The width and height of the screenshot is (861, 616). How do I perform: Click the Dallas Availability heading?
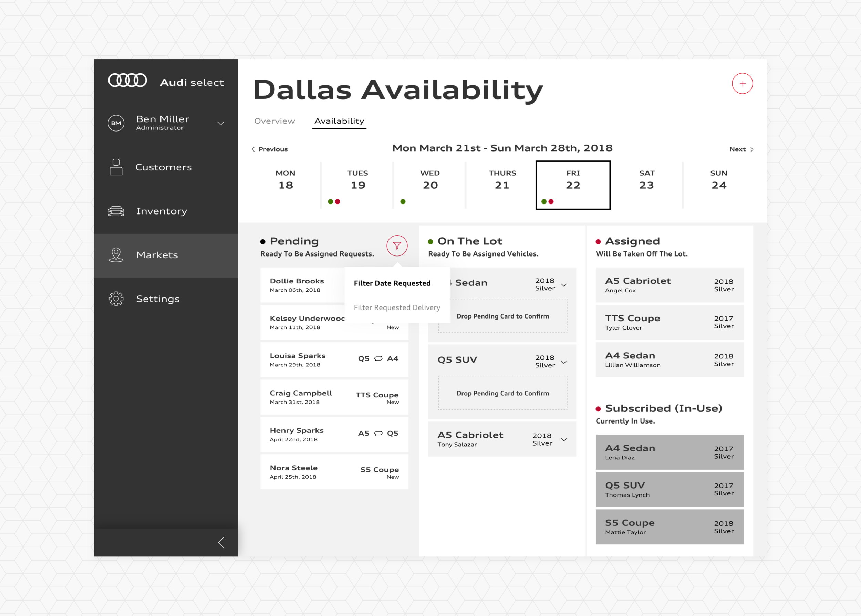pos(398,90)
